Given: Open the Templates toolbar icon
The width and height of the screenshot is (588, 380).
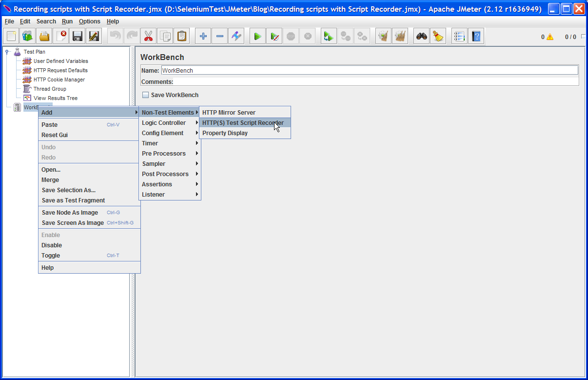Looking at the screenshot, I should pos(28,36).
